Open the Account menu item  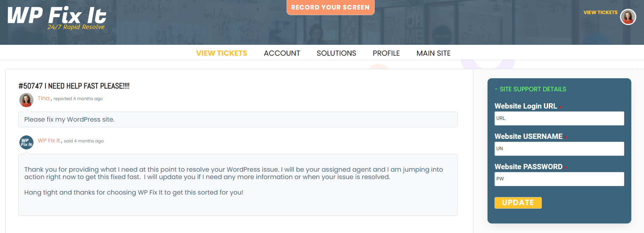[282, 53]
